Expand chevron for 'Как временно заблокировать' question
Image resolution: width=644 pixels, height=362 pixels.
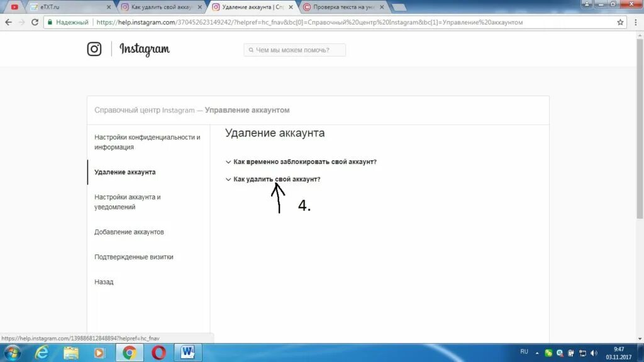pos(228,162)
